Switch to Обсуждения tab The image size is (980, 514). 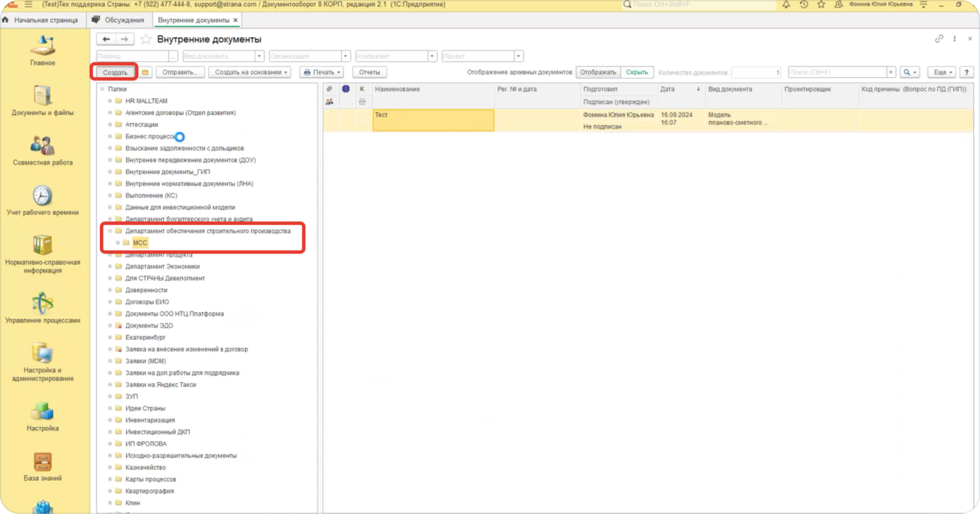pyautogui.click(x=119, y=20)
